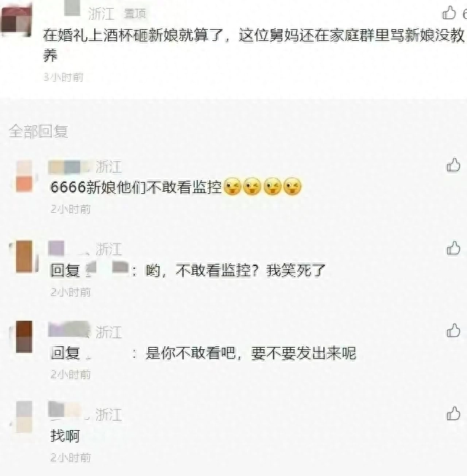Click the blurred username of first reply
This screenshot has width=467, height=476.
(70, 167)
